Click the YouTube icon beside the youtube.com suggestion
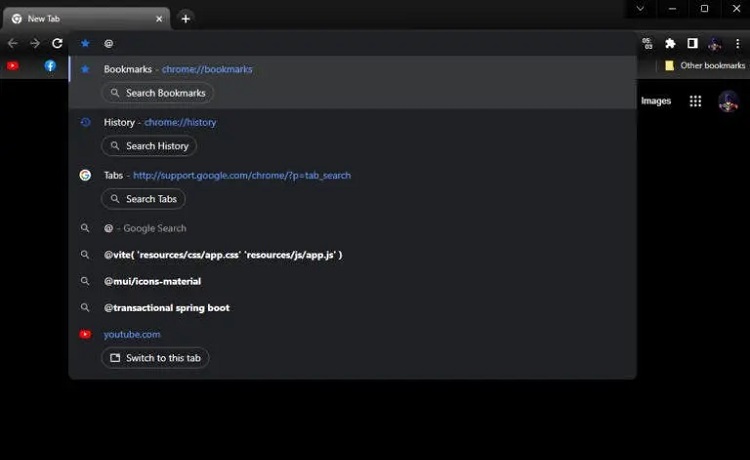Screen dimensions: 750x460 pos(85,334)
